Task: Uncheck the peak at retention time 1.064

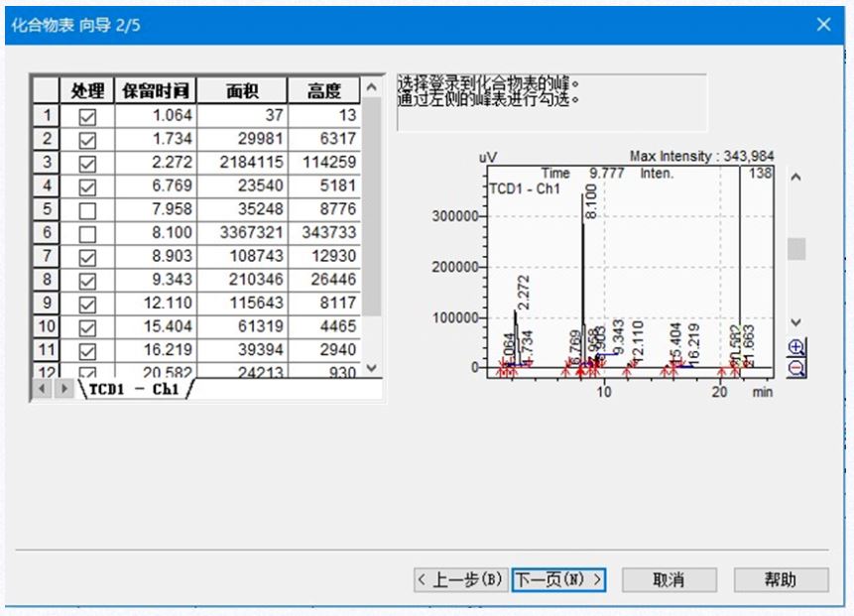Action: coord(87,117)
